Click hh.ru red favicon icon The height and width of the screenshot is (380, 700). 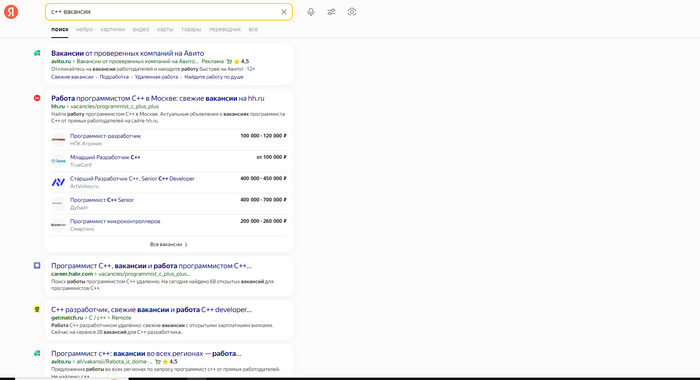tap(37, 98)
